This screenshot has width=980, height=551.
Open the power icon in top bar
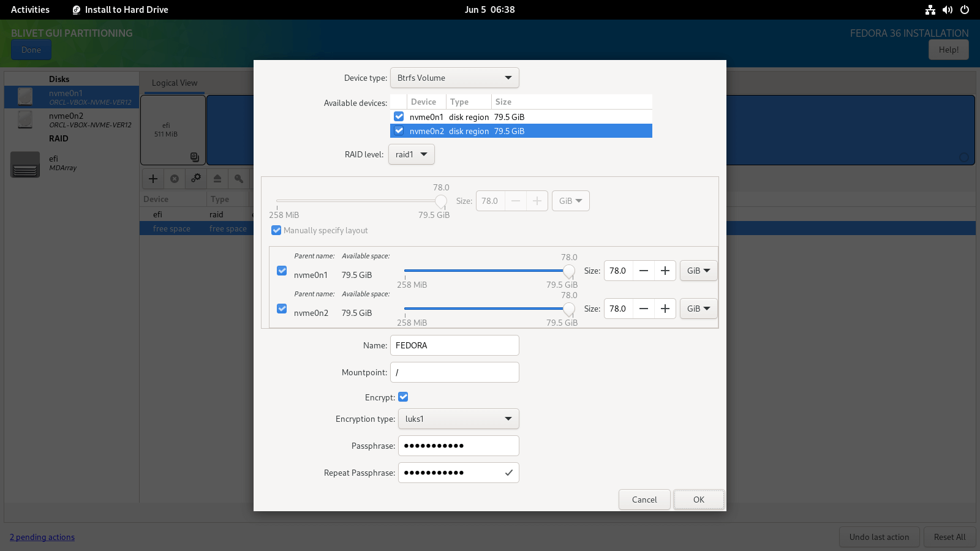point(965,10)
